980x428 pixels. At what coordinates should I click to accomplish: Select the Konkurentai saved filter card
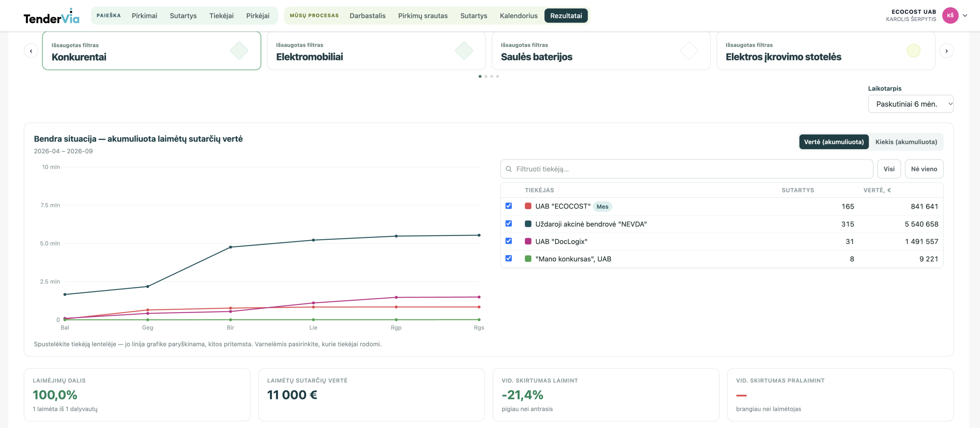(152, 51)
